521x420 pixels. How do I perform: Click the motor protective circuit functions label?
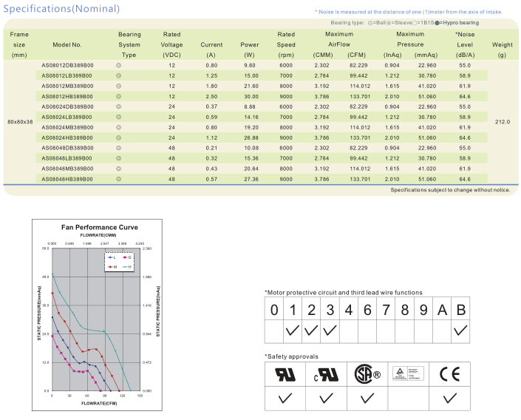coord(344,293)
